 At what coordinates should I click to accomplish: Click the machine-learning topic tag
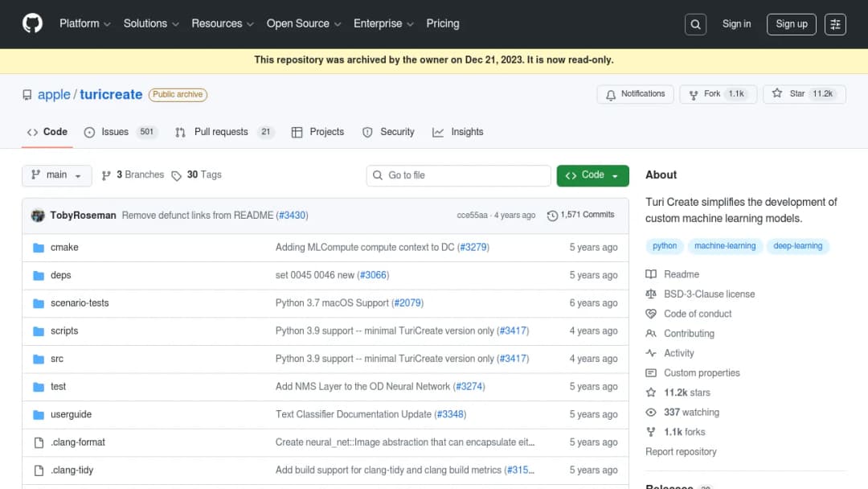725,246
